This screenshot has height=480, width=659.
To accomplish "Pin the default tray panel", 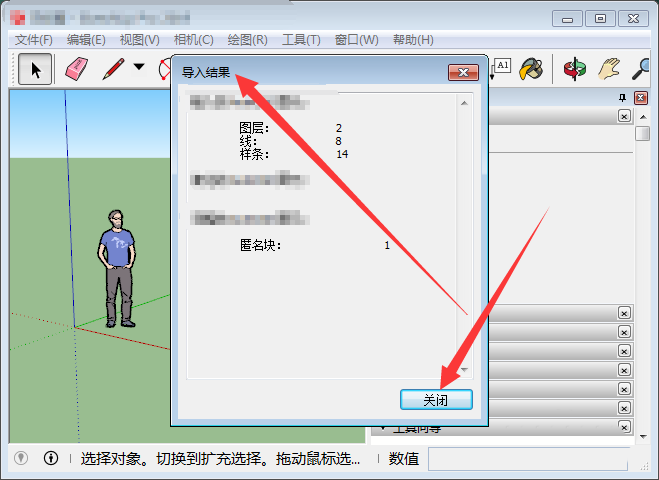I will click(x=622, y=98).
